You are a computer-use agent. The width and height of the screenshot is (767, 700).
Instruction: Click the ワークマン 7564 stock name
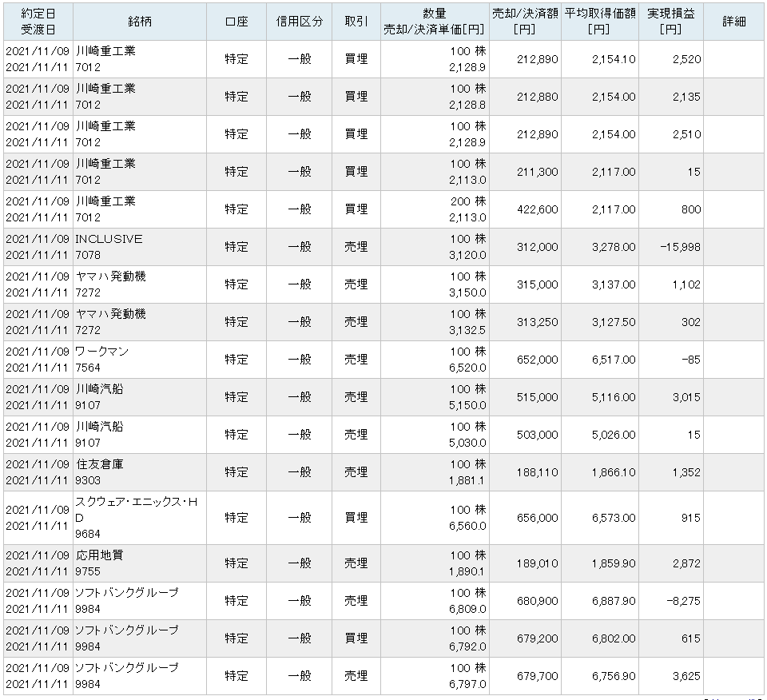[x=101, y=360]
